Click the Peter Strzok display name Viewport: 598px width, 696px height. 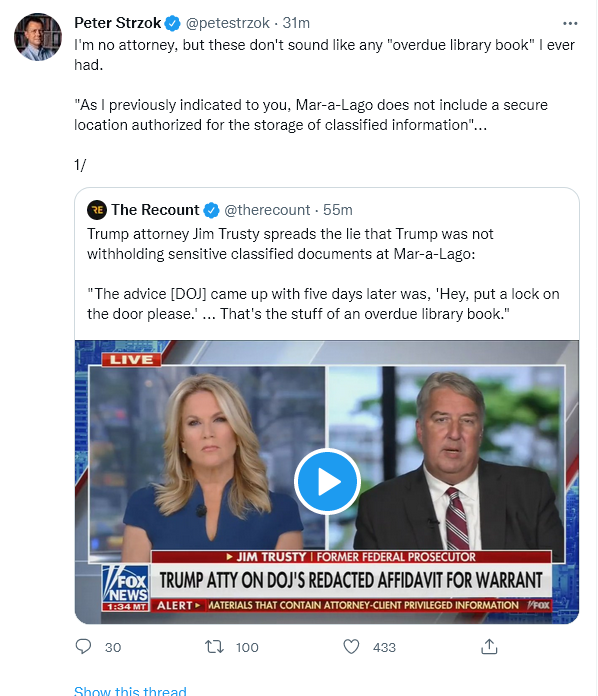pos(118,23)
